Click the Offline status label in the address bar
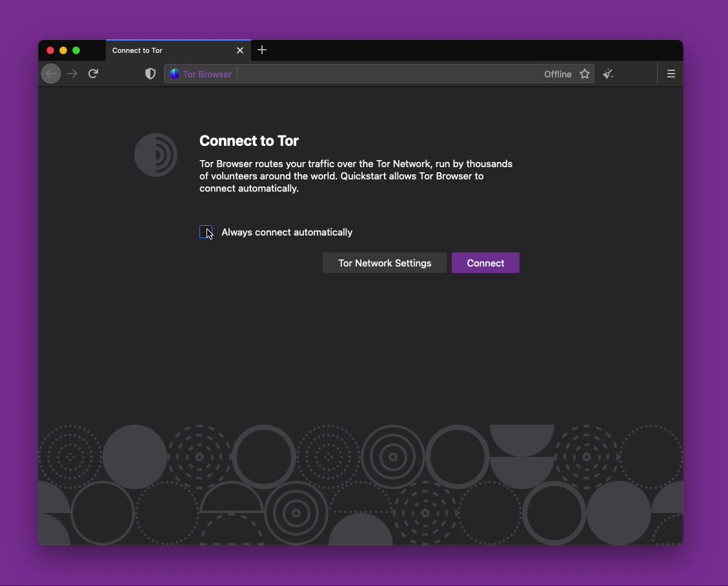The height and width of the screenshot is (586, 728). [558, 74]
